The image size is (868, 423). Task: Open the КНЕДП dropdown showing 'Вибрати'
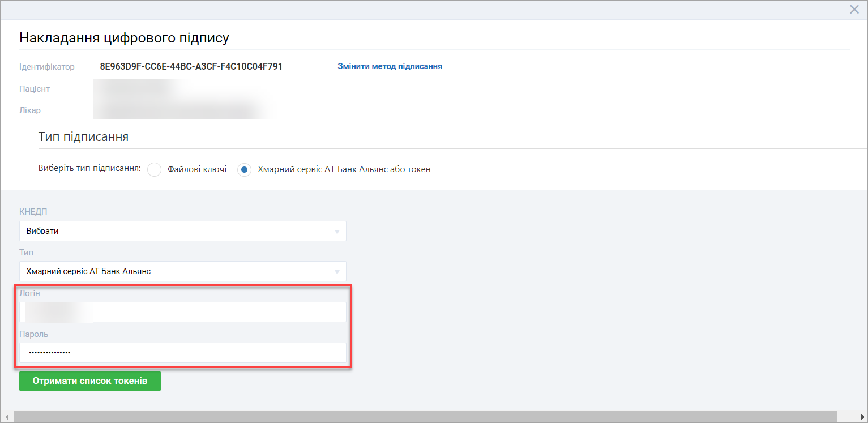click(182, 231)
